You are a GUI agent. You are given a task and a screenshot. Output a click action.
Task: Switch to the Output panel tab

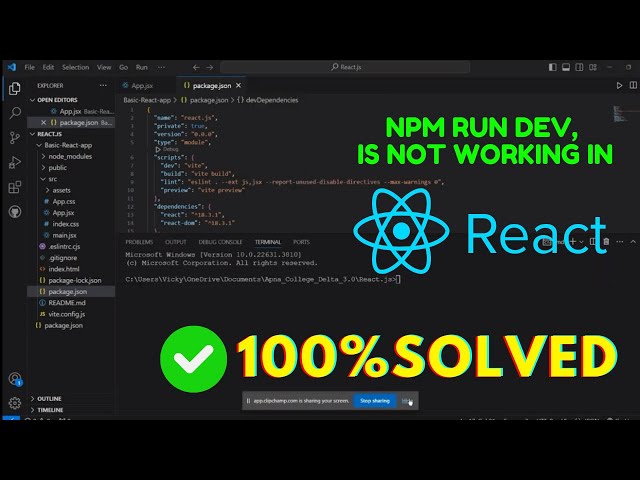pos(176,242)
